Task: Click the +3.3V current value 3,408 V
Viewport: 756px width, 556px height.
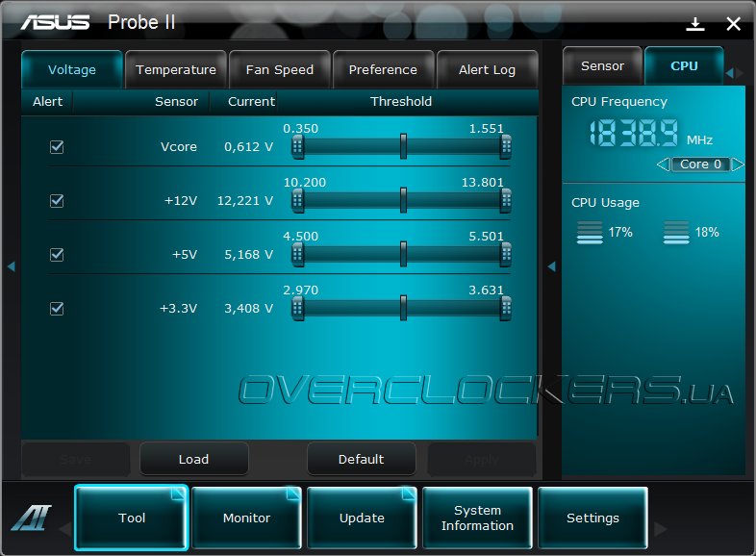Action: tap(249, 309)
